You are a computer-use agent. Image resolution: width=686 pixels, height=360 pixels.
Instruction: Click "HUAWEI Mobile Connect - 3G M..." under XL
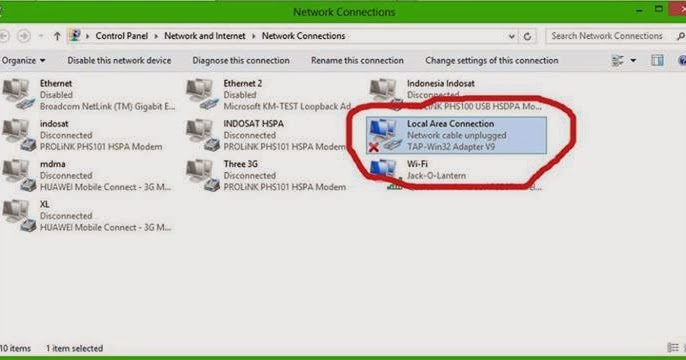[x=105, y=227]
